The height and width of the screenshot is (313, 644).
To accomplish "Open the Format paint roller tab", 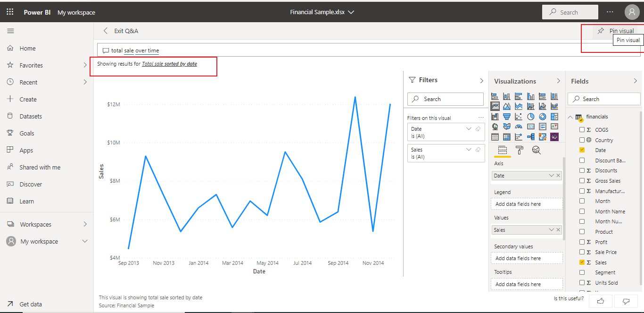I will point(519,150).
